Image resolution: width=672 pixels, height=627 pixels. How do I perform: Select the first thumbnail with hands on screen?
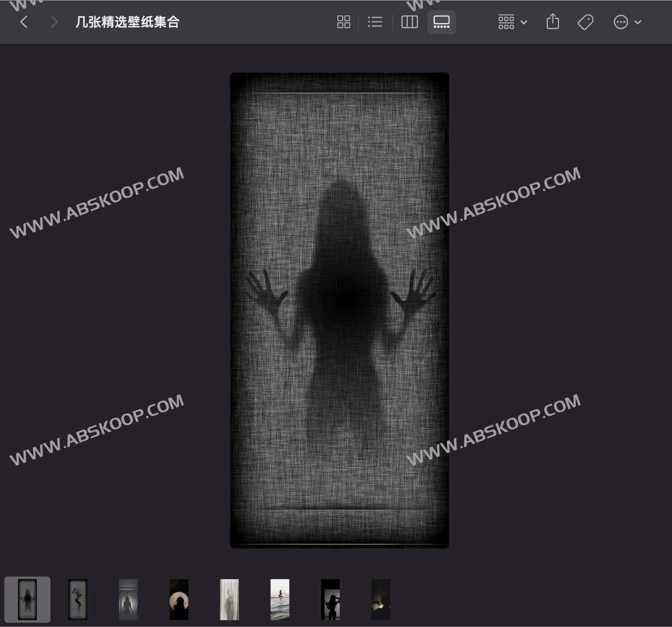[27, 599]
